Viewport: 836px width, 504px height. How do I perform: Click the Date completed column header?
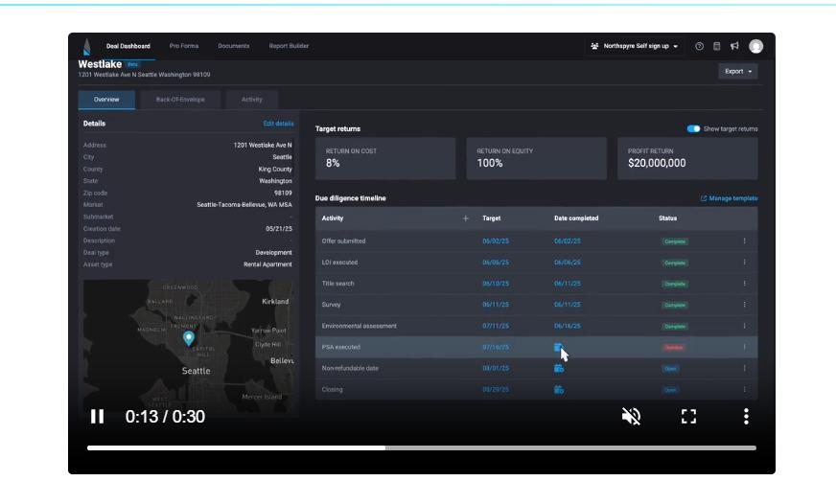click(576, 218)
